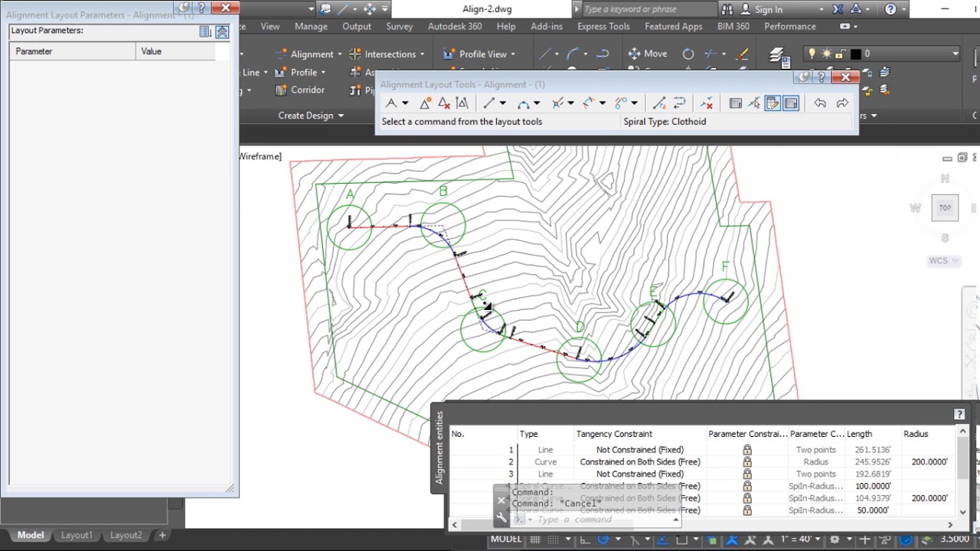Click the Corridor button
980x551 pixels.
tap(299, 90)
